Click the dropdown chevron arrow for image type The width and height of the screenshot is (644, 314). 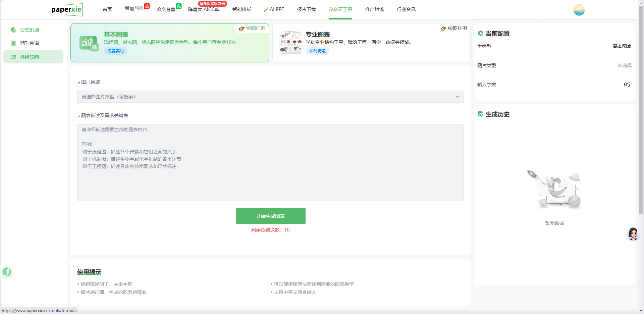pyautogui.click(x=457, y=97)
